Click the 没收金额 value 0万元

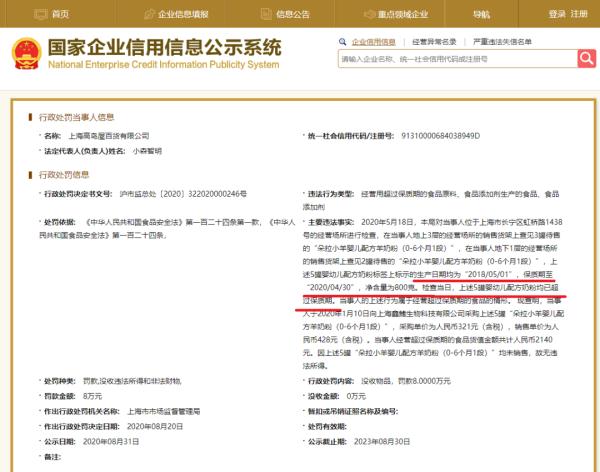(x=356, y=396)
